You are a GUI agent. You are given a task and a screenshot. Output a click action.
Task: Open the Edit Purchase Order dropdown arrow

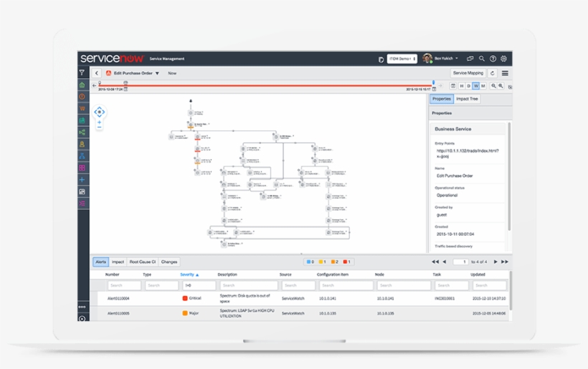[157, 73]
